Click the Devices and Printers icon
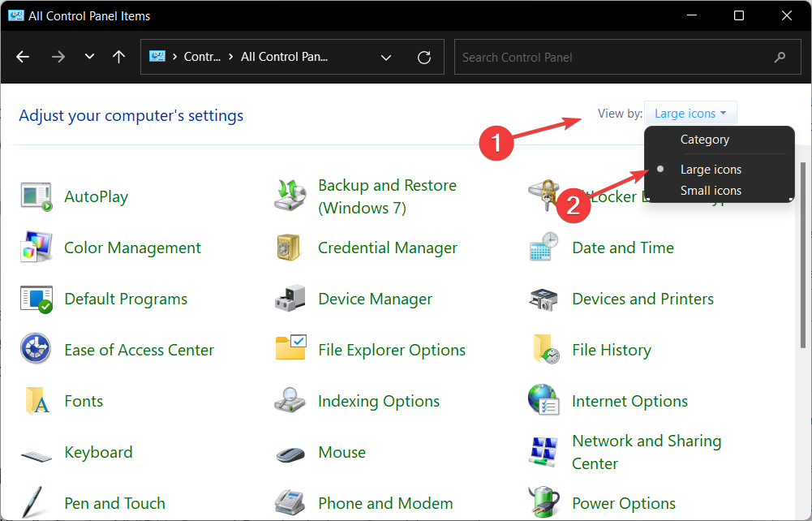This screenshot has width=812, height=521. (x=543, y=299)
